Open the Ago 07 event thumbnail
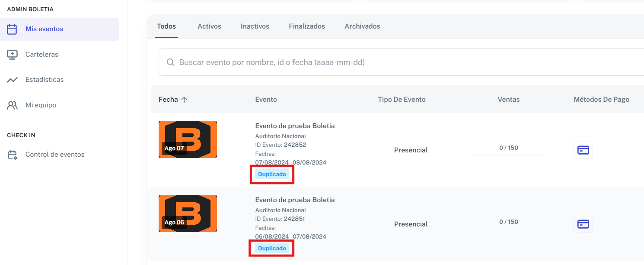Image resolution: width=644 pixels, height=265 pixels. 188,139
